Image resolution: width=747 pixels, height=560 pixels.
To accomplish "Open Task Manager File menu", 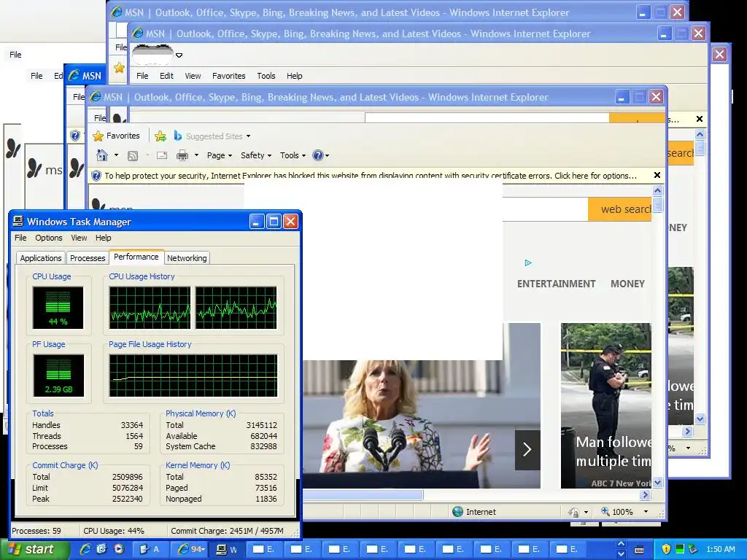I will pos(20,238).
